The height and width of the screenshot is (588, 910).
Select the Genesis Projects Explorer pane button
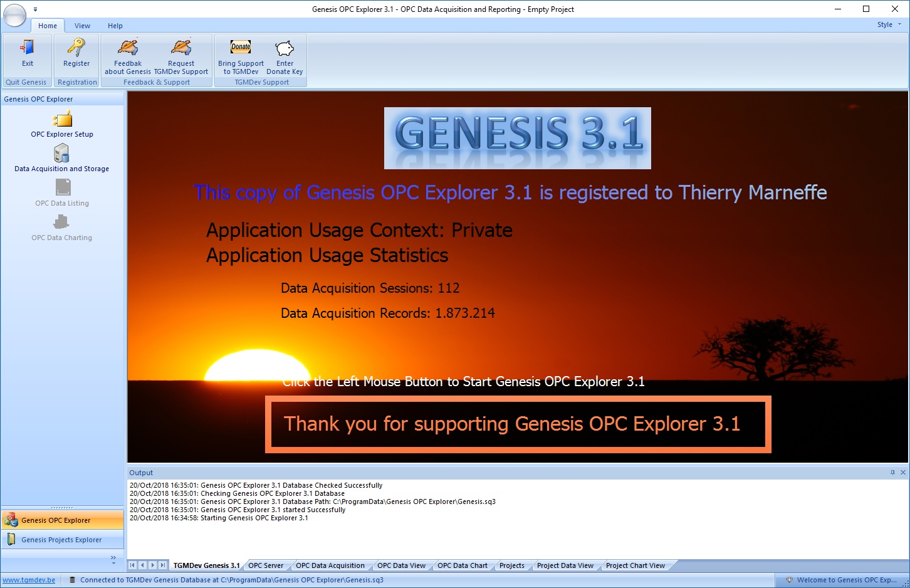(63, 540)
